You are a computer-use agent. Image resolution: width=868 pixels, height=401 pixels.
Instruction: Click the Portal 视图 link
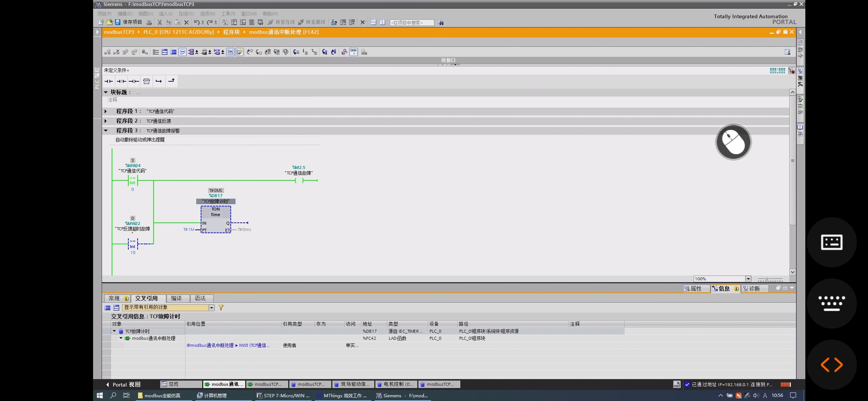(x=126, y=384)
